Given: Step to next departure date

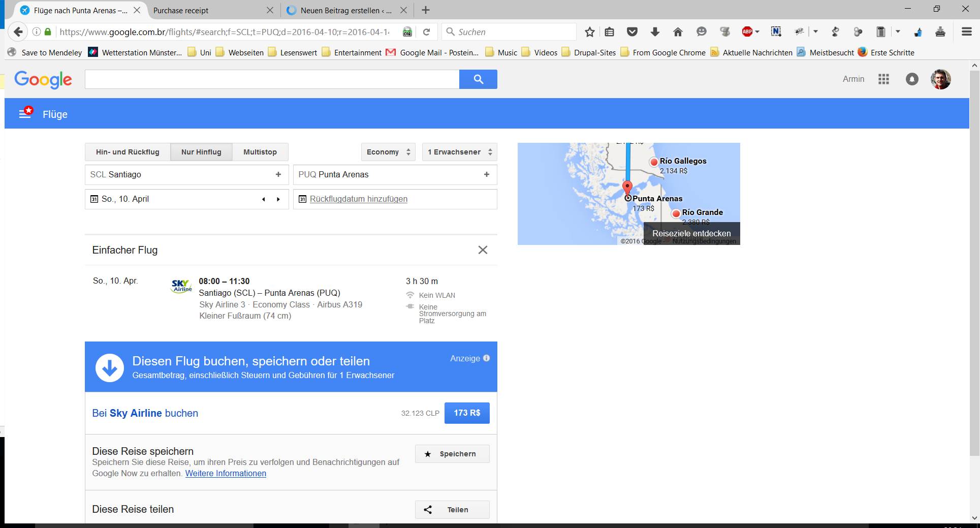Looking at the screenshot, I should coord(278,199).
